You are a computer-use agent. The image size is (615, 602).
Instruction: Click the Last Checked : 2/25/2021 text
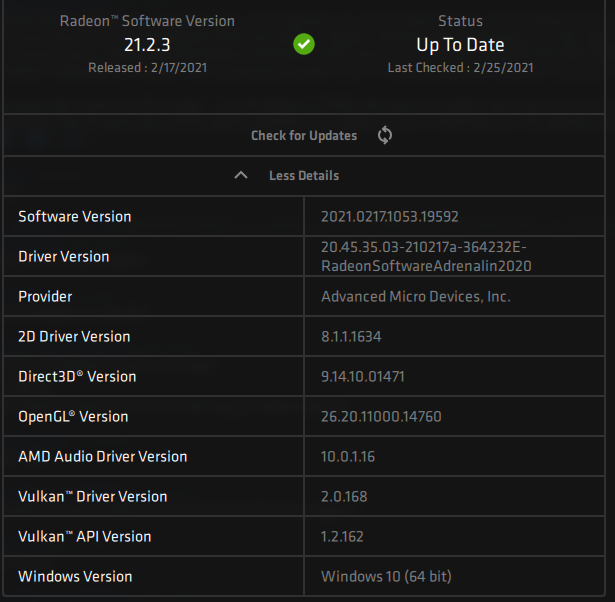460,67
